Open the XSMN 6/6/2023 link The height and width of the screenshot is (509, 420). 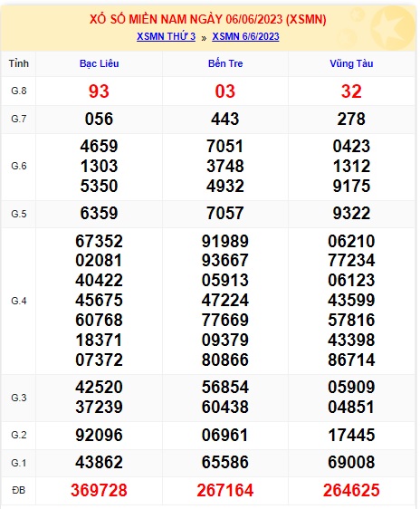[245, 36]
